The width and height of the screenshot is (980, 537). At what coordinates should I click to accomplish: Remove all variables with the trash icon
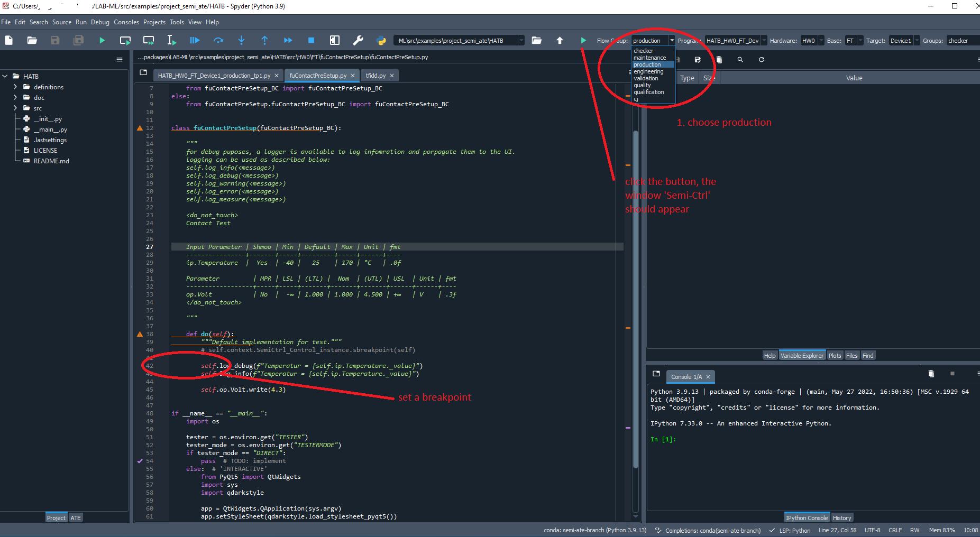[719, 60]
